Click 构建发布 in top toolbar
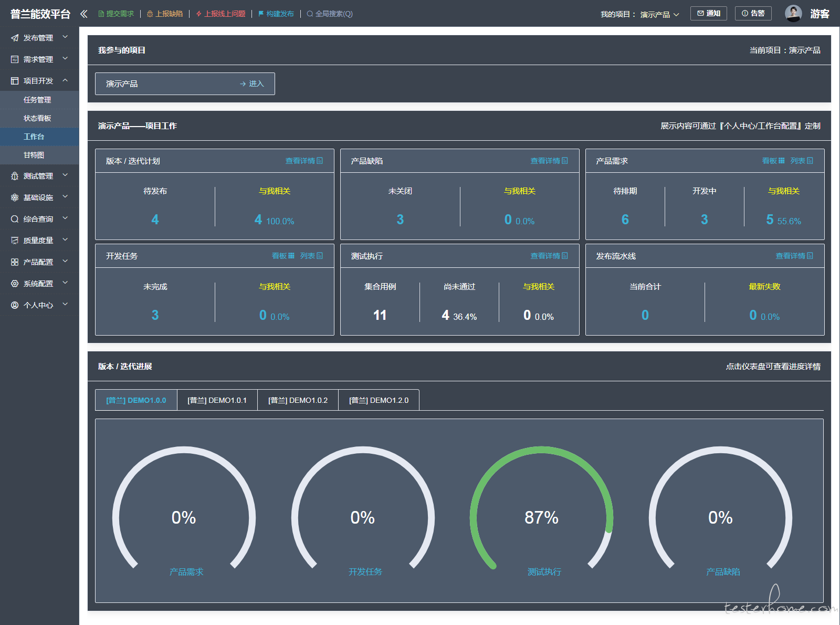The image size is (840, 625). pos(276,14)
